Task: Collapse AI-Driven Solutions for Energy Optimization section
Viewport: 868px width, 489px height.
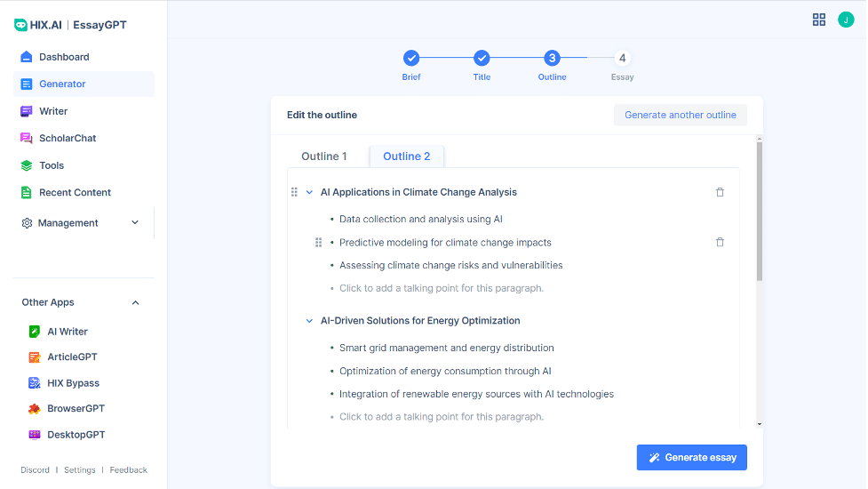Action: (309, 321)
